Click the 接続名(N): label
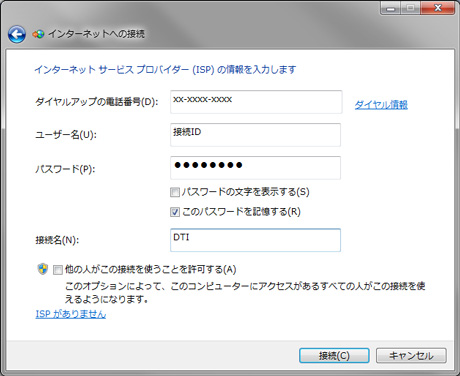This screenshot has width=460, height=376. pyautogui.click(x=57, y=240)
